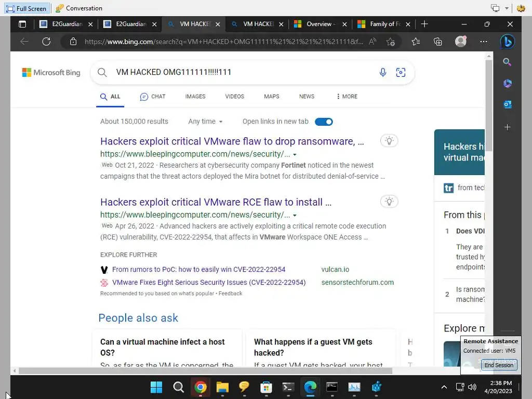This screenshot has width=532, height=399.
Task: Expand first bleepingcomputer URL dropdown arrow
Action: click(x=295, y=155)
